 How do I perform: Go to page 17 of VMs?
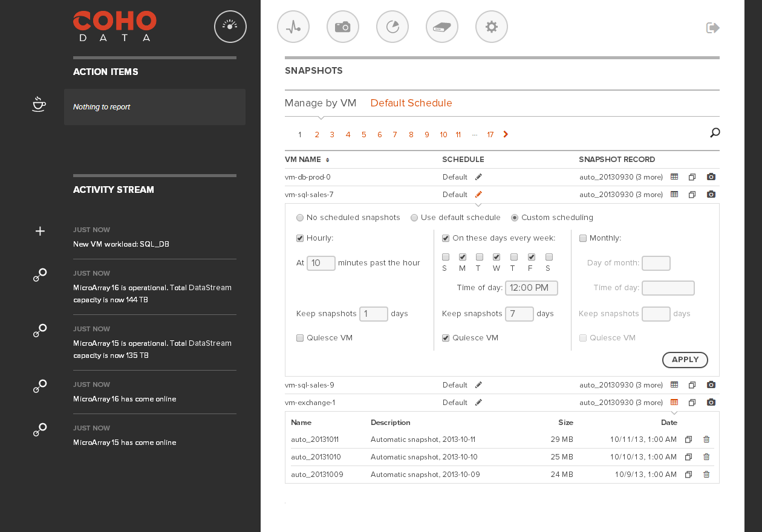tap(490, 135)
